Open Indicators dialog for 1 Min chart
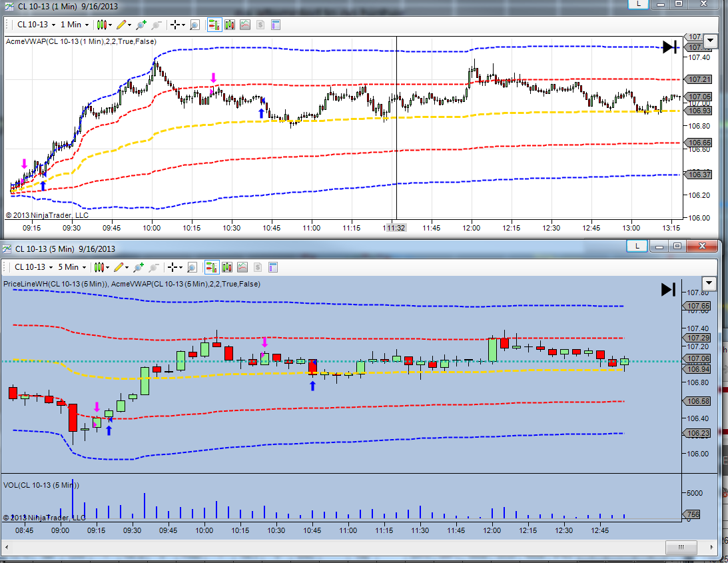This screenshot has width=728, height=563. pos(245,25)
